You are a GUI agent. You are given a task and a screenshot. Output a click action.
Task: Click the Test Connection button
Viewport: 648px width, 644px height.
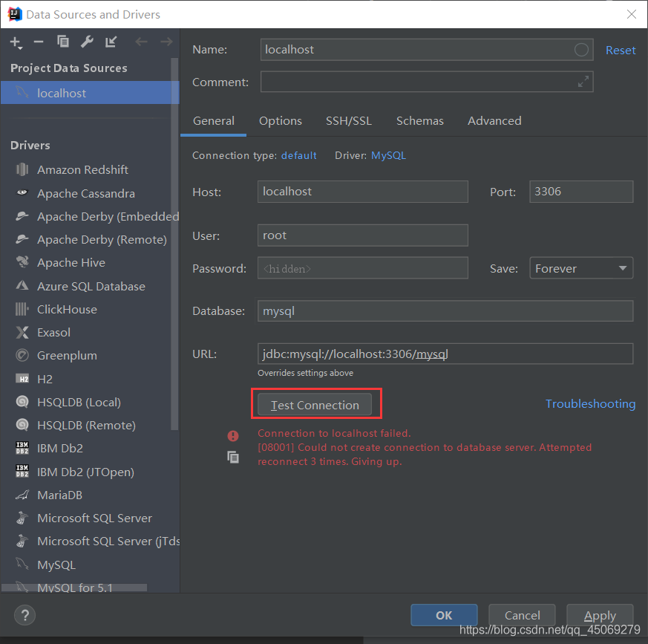(x=315, y=405)
